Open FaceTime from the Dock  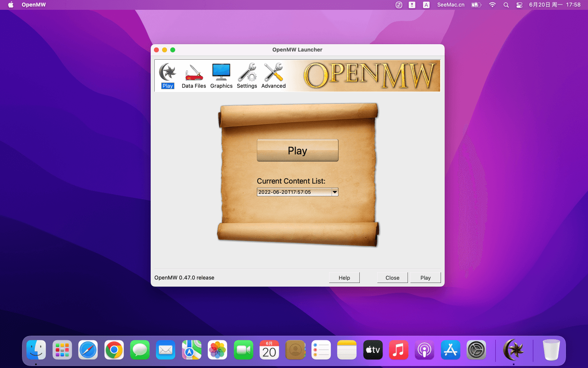tap(243, 350)
